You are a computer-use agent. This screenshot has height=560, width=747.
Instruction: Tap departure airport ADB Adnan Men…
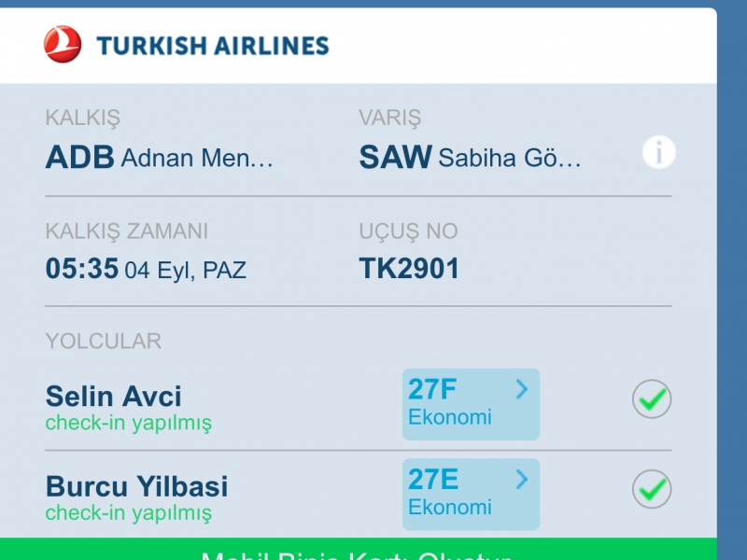point(159,157)
